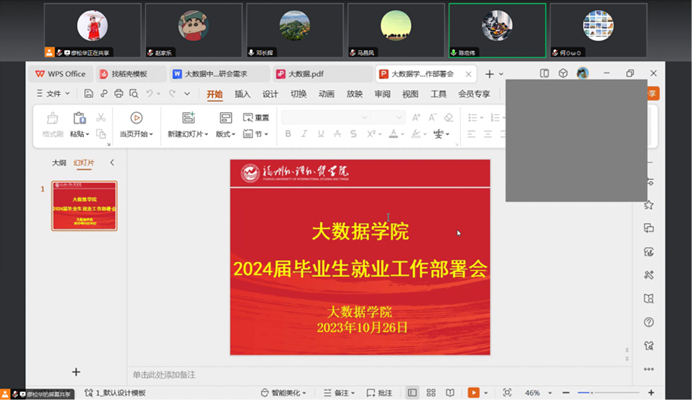
Task: Click the 格式刷 format painter icon
Action: point(52,118)
